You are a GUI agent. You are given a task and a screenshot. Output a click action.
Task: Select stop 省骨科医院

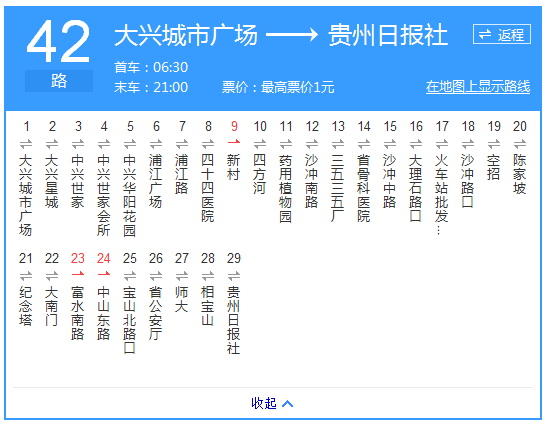pyautogui.click(x=364, y=188)
